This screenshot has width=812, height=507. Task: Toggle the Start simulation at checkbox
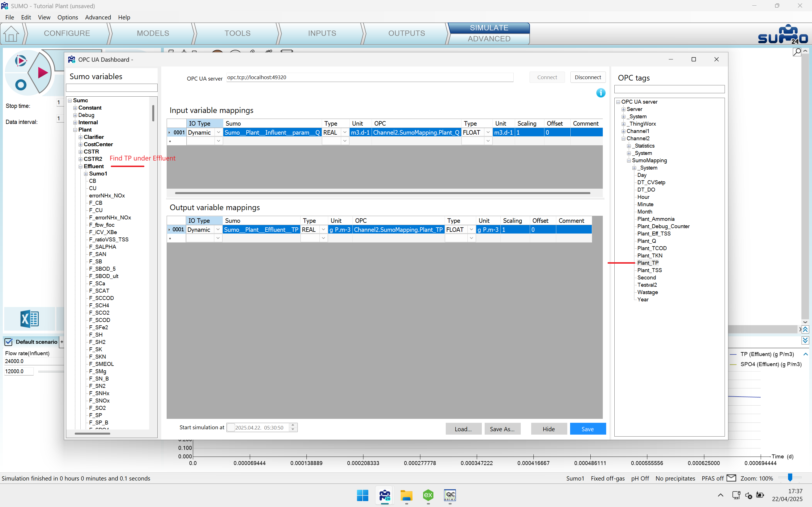click(231, 428)
